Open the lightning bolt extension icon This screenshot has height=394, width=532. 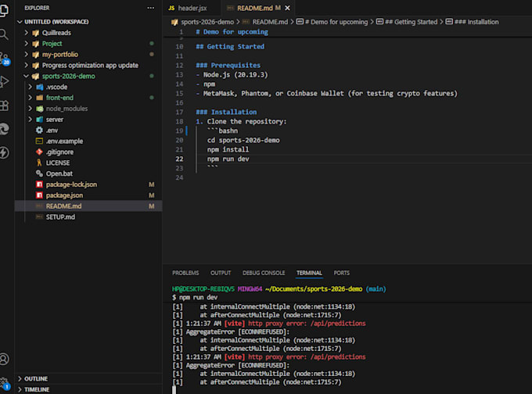[4, 152]
